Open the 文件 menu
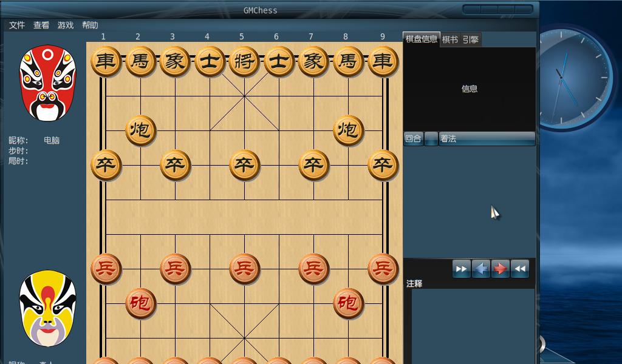The height and width of the screenshot is (364, 622). click(x=17, y=25)
